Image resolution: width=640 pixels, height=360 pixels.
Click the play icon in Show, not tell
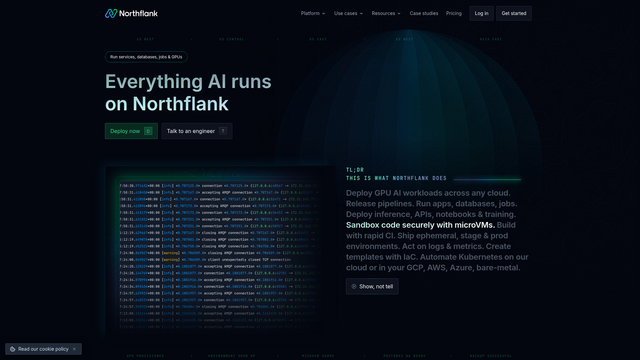click(354, 287)
